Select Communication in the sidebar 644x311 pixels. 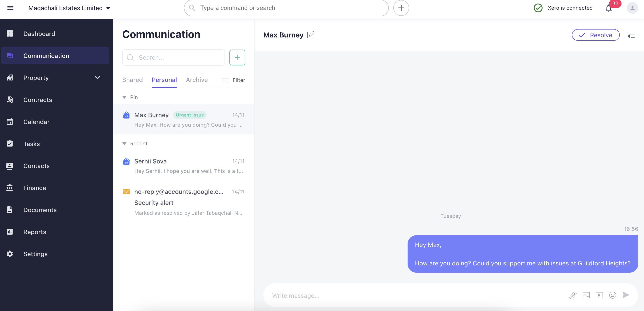55,56
